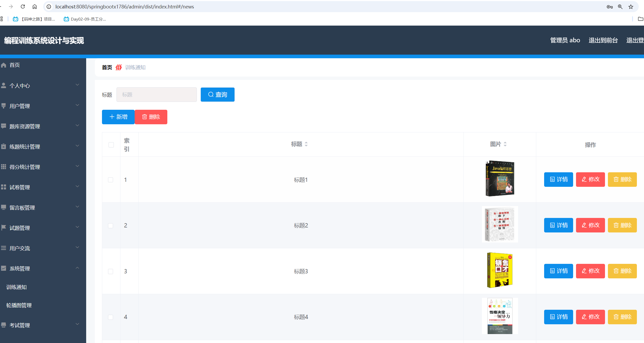Click the blue 新增 button
The image size is (644, 343).
(118, 117)
